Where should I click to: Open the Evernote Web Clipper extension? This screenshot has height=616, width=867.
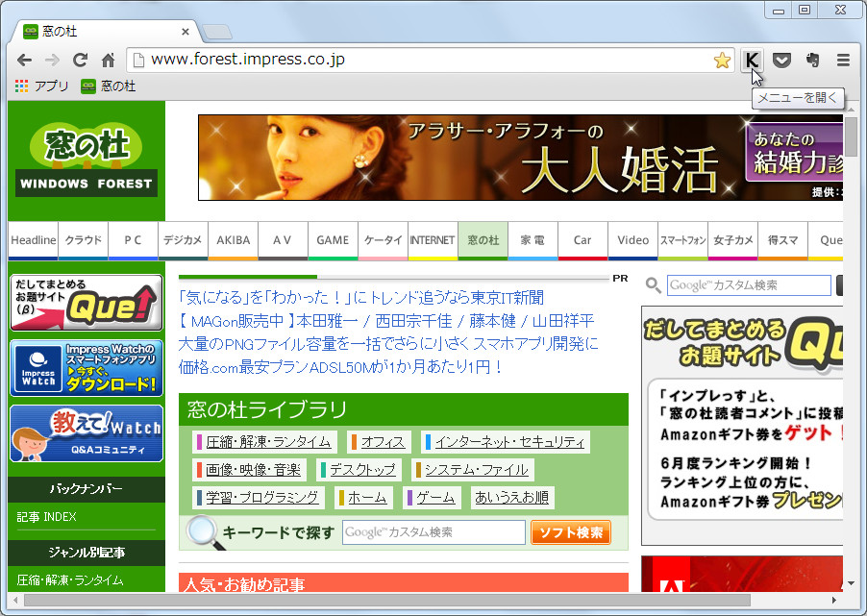coord(812,60)
